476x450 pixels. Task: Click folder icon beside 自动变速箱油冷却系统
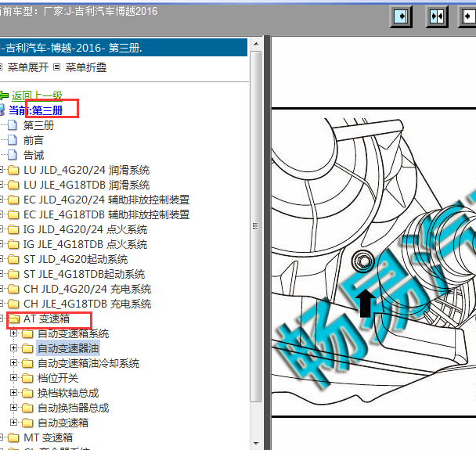pyautogui.click(x=27, y=363)
